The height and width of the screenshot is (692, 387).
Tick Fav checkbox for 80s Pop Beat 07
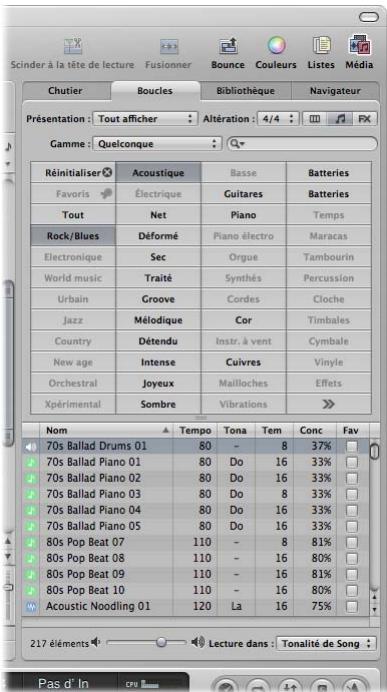click(x=352, y=542)
